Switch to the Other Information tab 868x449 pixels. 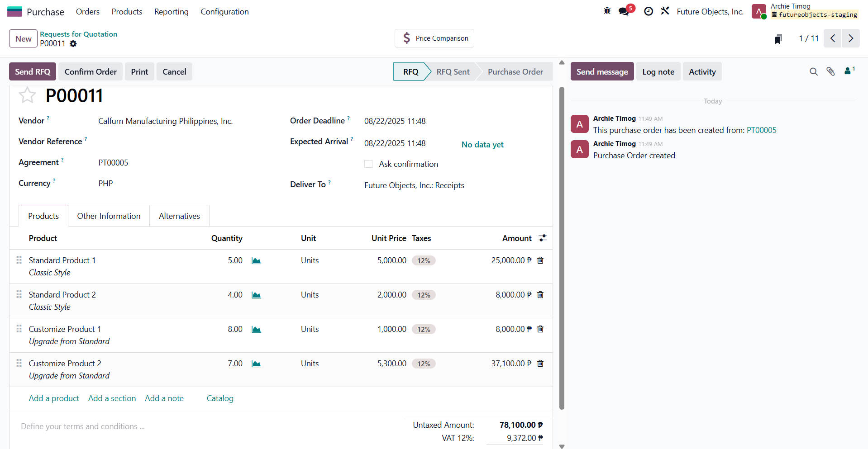(x=109, y=216)
